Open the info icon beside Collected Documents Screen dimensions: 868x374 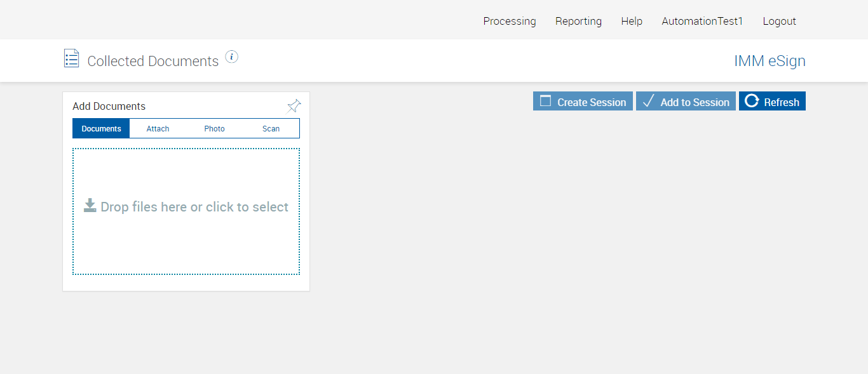[232, 57]
